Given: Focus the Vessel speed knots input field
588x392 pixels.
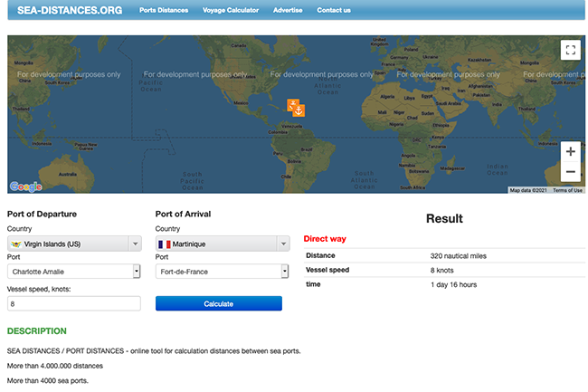Looking at the screenshot, I should click(74, 304).
